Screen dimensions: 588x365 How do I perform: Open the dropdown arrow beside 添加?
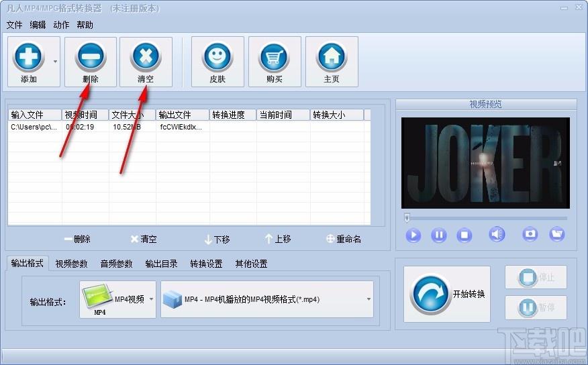pyautogui.click(x=56, y=62)
